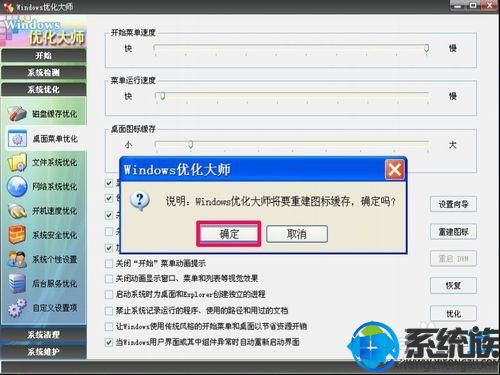Toggle 关闭动画显示窗口、菜单和列表等视觉效果 checkbox

(x=109, y=279)
